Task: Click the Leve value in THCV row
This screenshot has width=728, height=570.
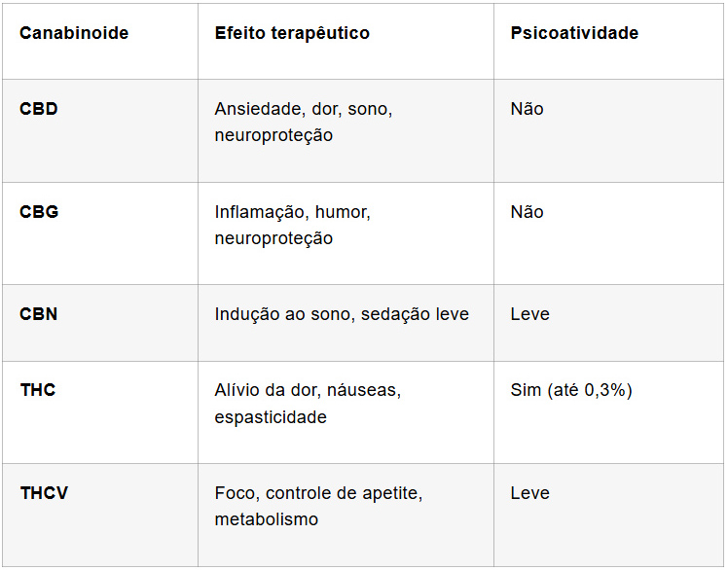Action: [529, 493]
